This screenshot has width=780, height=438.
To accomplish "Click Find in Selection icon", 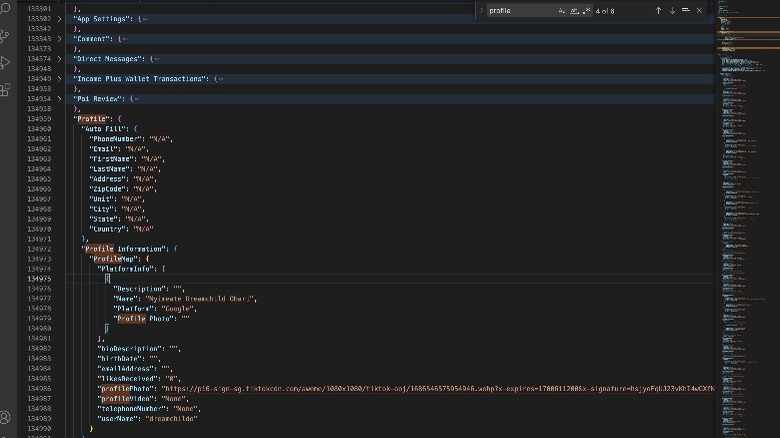I will [x=686, y=10].
